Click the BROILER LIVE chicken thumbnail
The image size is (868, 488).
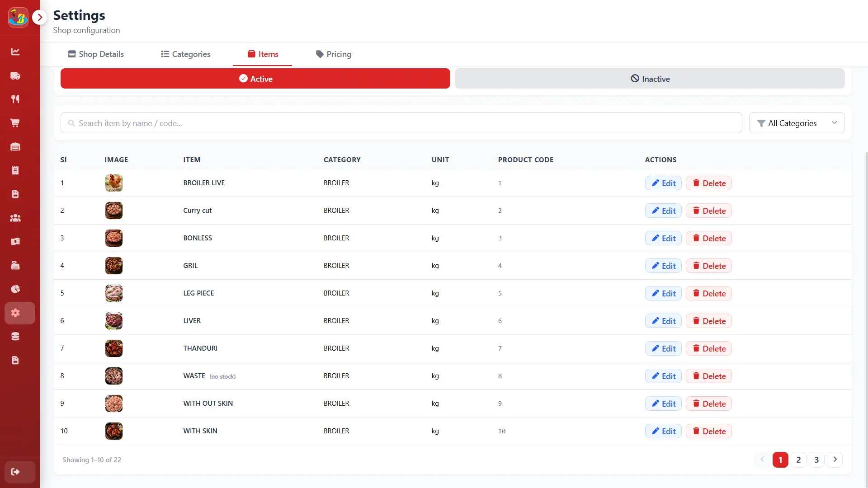click(114, 183)
